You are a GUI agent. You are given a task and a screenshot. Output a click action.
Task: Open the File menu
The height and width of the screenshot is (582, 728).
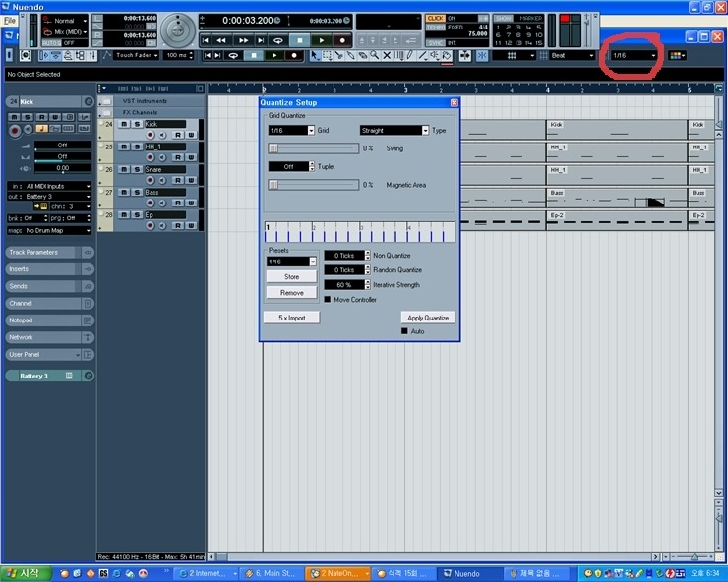click(x=10, y=20)
